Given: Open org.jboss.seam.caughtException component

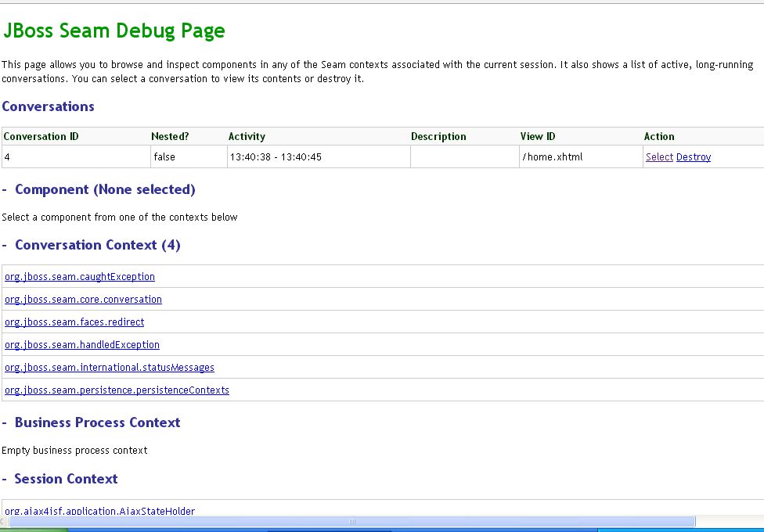Looking at the screenshot, I should pyautogui.click(x=80, y=277).
